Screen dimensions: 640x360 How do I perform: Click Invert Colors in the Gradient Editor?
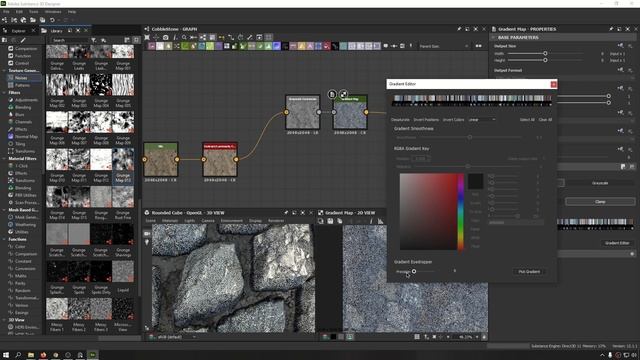point(453,120)
